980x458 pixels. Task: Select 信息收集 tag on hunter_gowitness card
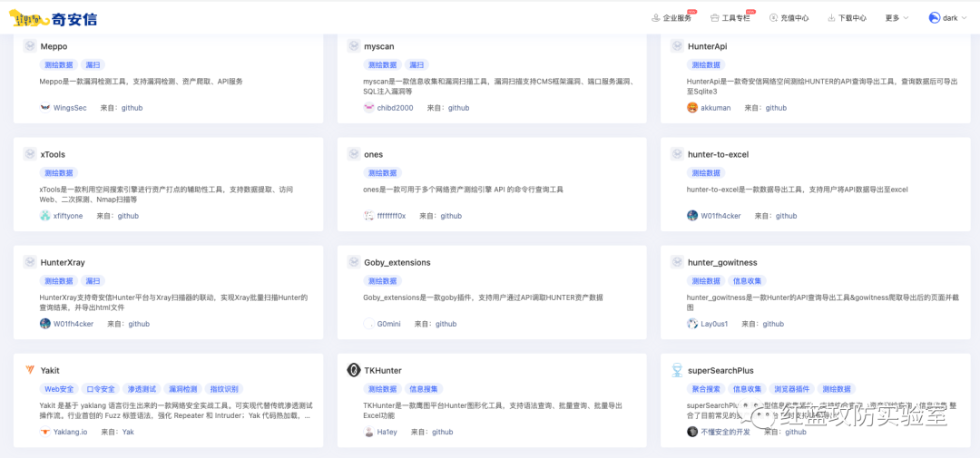pyautogui.click(x=747, y=280)
